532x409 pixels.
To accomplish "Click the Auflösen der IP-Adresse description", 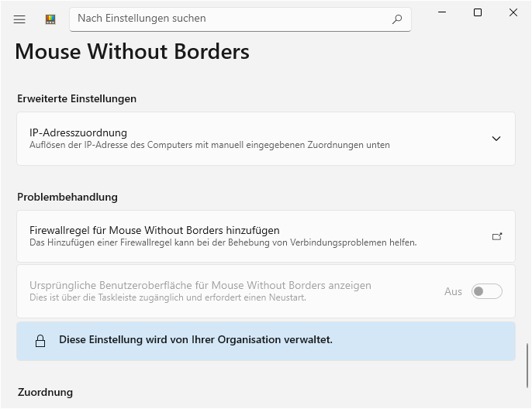I will click(x=209, y=145).
